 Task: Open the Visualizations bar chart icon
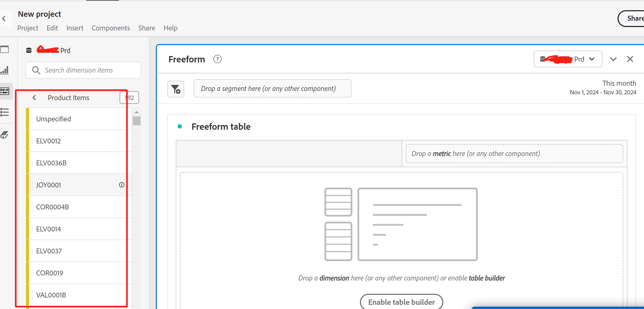pyautogui.click(x=5, y=70)
